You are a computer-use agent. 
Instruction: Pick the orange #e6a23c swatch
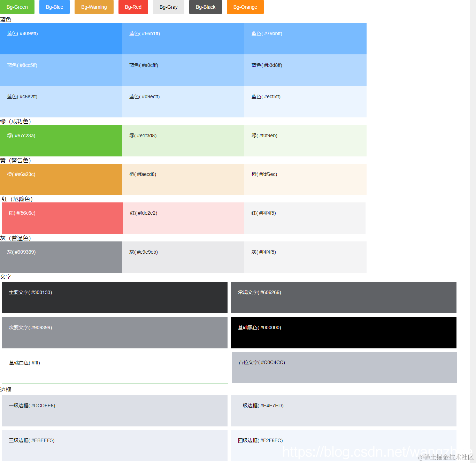coord(61,179)
